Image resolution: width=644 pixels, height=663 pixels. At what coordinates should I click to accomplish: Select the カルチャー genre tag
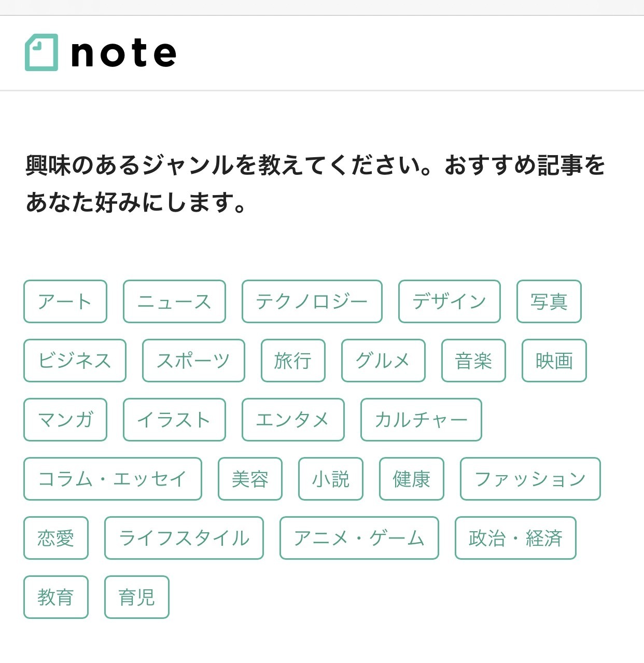pyautogui.click(x=421, y=420)
